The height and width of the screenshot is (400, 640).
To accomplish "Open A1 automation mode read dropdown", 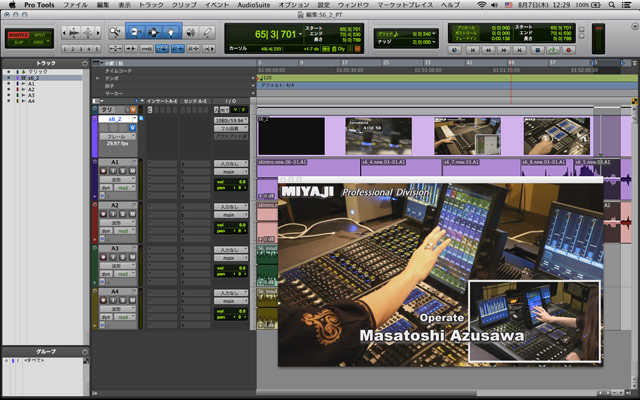I will 125,188.
